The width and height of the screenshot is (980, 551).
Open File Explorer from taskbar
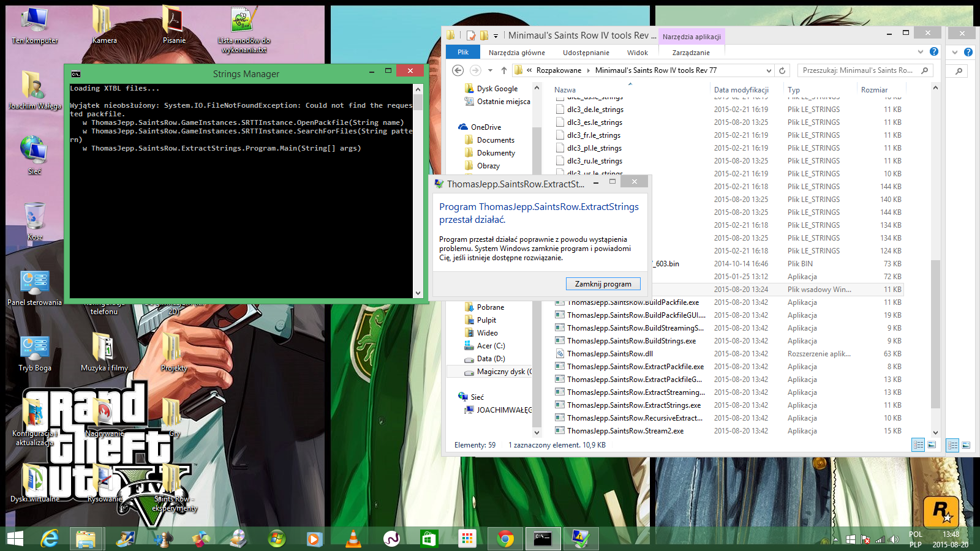(x=86, y=539)
